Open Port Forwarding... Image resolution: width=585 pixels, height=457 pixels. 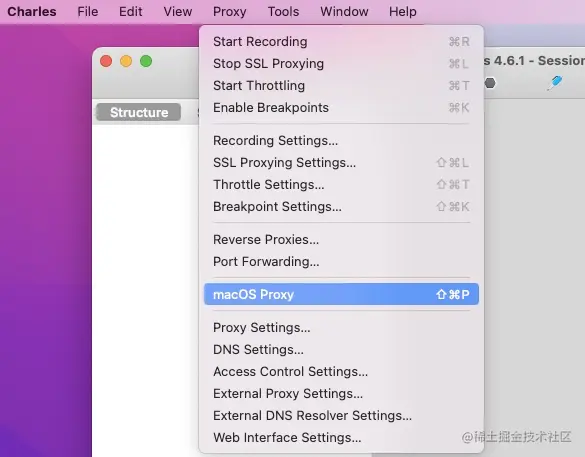pyautogui.click(x=341, y=262)
